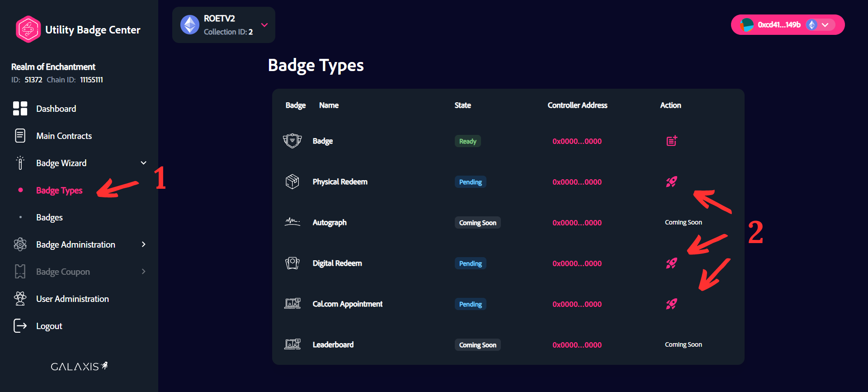The width and height of the screenshot is (868, 392).
Task: Open User Administration
Action: click(x=72, y=299)
